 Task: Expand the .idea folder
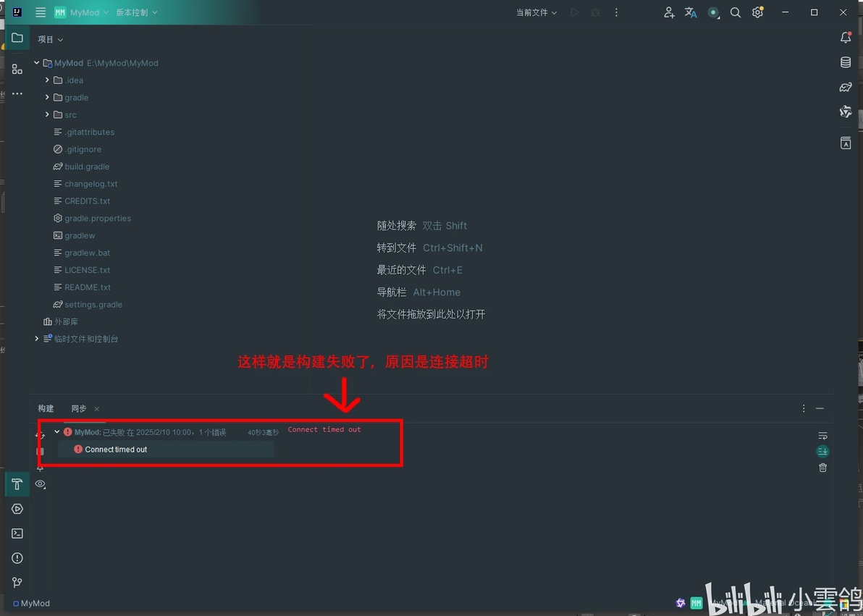click(x=47, y=80)
